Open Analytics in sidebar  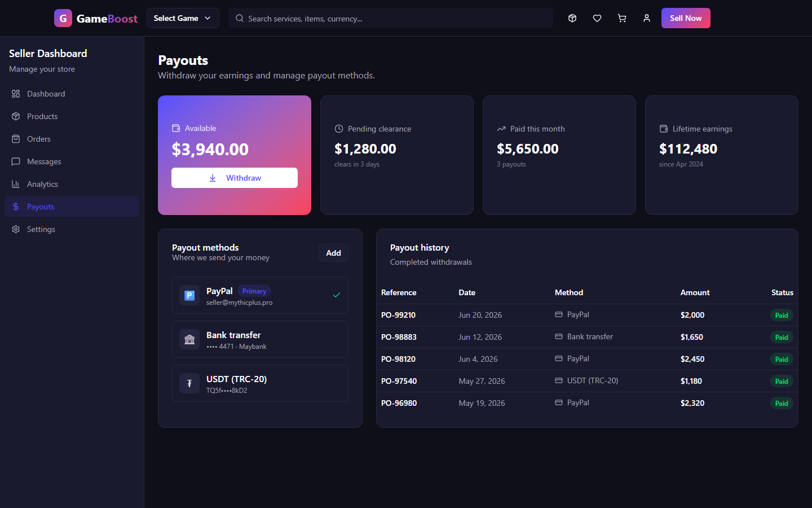point(72,184)
